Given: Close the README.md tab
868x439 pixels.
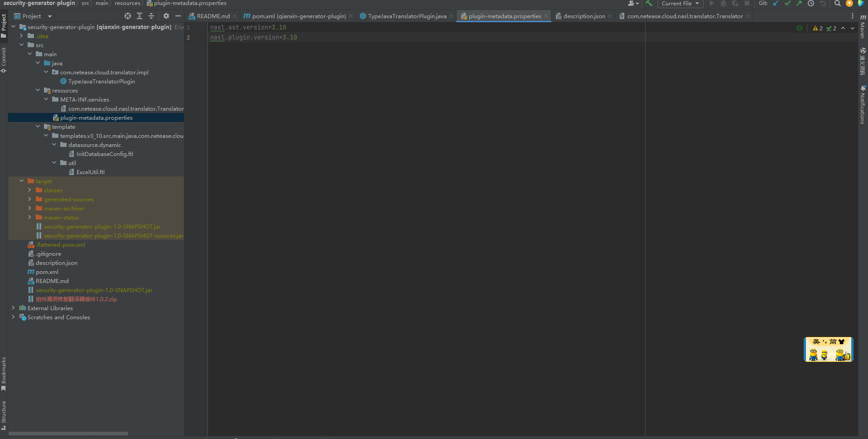Looking at the screenshot, I should click(x=235, y=16).
